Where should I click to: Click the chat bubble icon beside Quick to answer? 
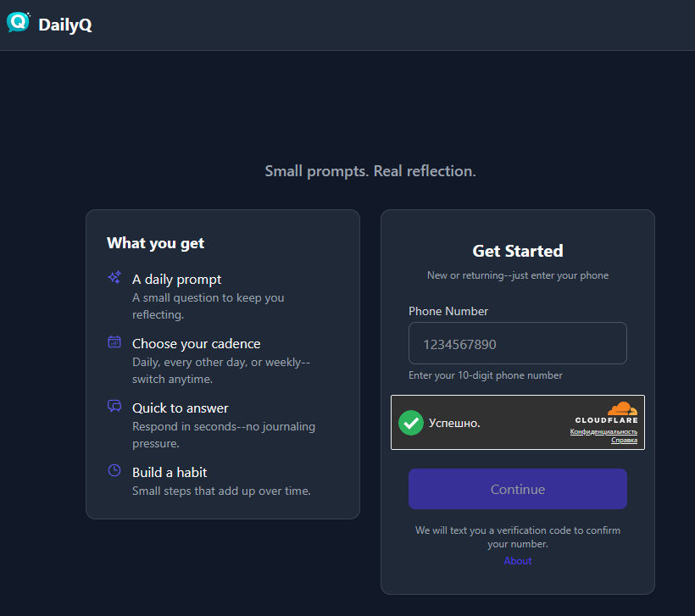114,406
